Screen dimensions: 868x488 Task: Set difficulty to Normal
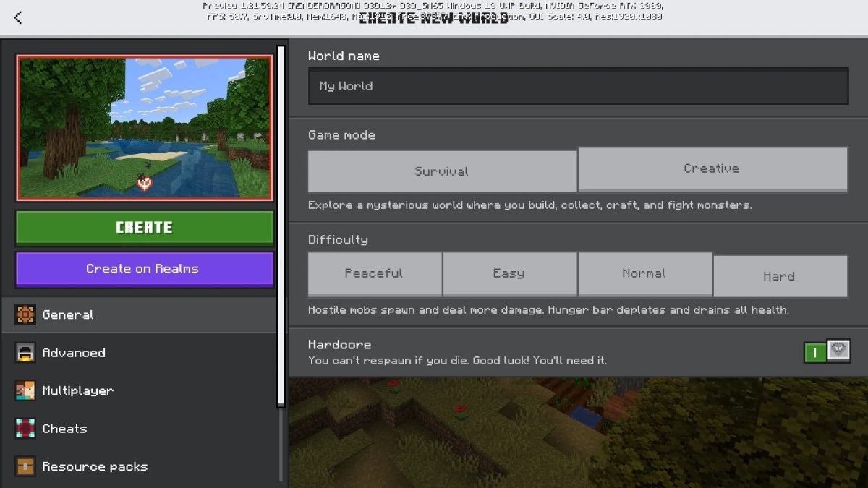pyautogui.click(x=644, y=273)
